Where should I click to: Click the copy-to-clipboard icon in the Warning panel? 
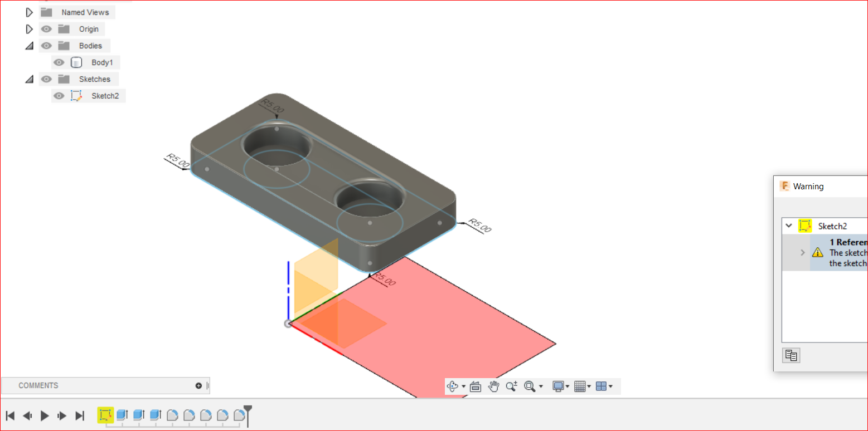(791, 355)
